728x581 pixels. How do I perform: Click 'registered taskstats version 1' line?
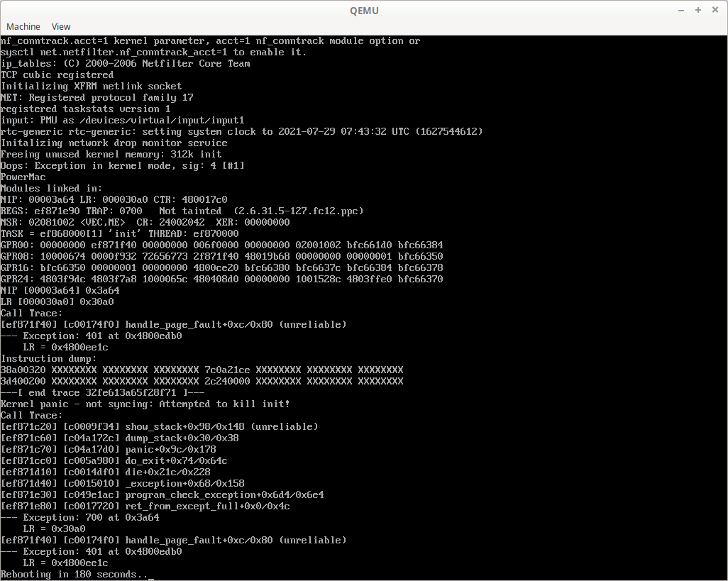(x=85, y=109)
